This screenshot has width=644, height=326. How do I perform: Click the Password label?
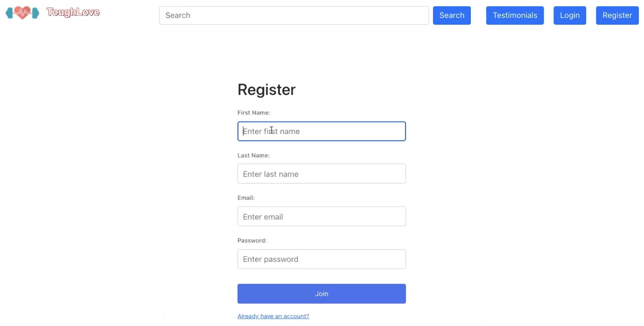tap(252, 241)
